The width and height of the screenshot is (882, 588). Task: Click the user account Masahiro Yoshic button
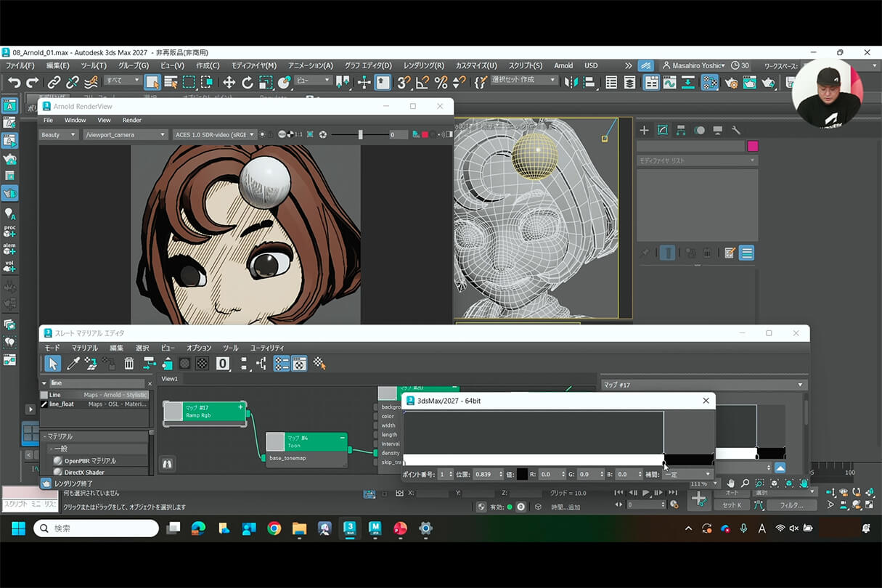coord(693,65)
